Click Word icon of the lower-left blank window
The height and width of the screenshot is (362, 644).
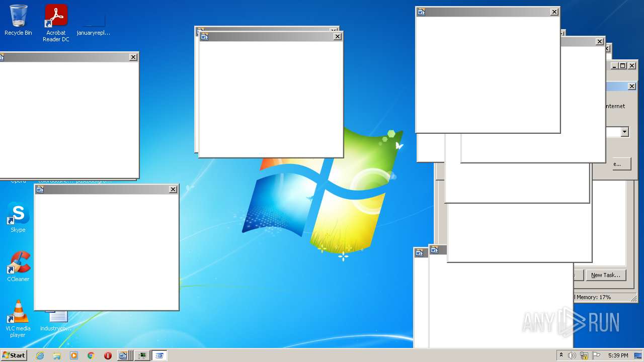coord(40,190)
